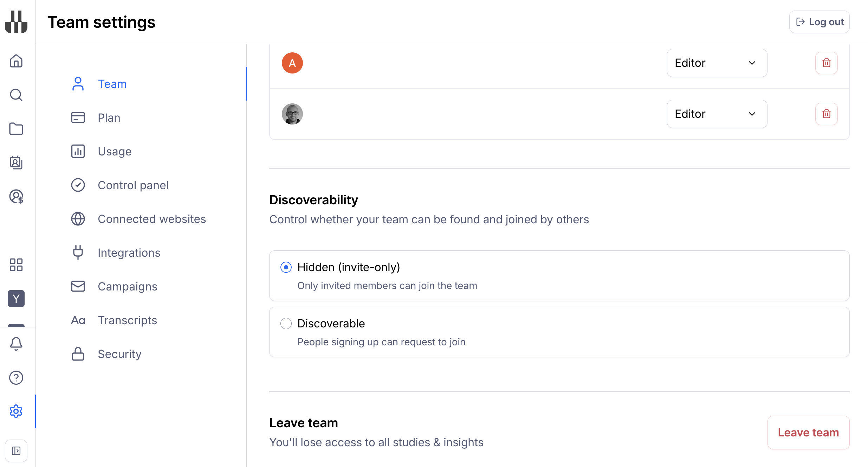Click 'You'll lose access to all studies & insights'
Screen dimensions: 868x467
pyautogui.click(x=376, y=442)
